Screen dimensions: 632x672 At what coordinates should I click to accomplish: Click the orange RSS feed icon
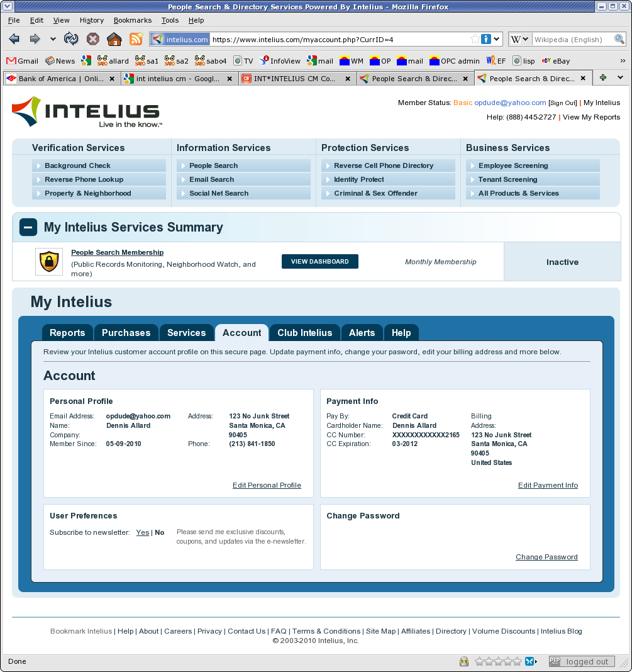click(x=136, y=39)
